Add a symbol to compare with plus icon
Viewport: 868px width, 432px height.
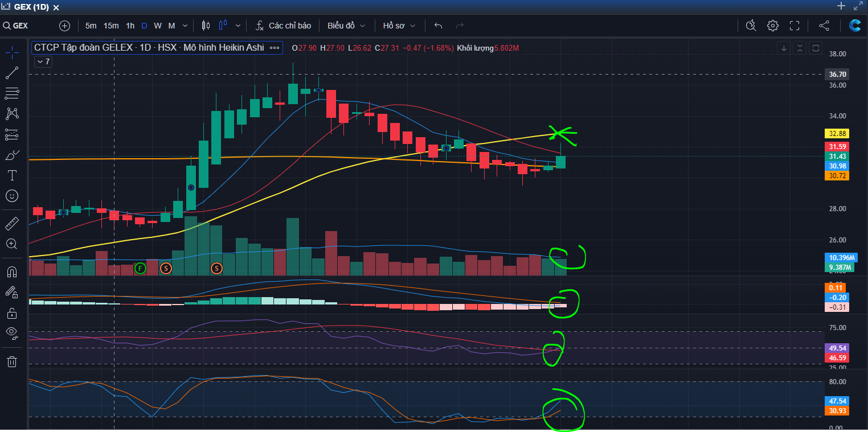coord(64,26)
